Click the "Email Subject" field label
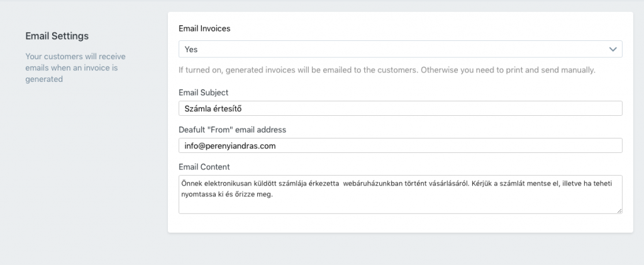Viewport: 644px width, 265px height. 203,93
